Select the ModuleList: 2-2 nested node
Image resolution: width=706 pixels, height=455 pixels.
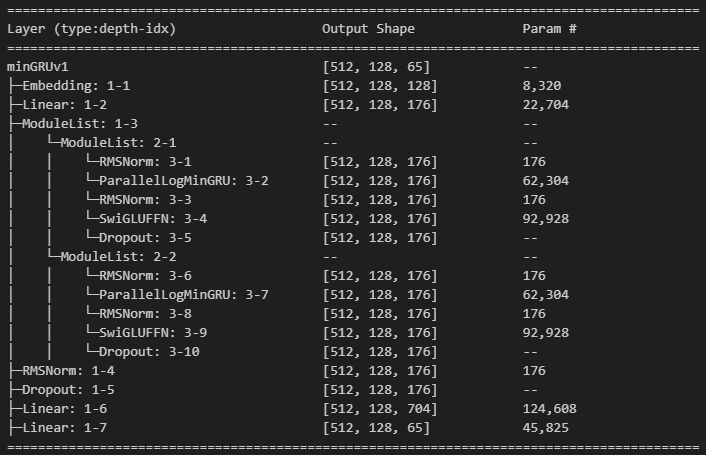118,257
